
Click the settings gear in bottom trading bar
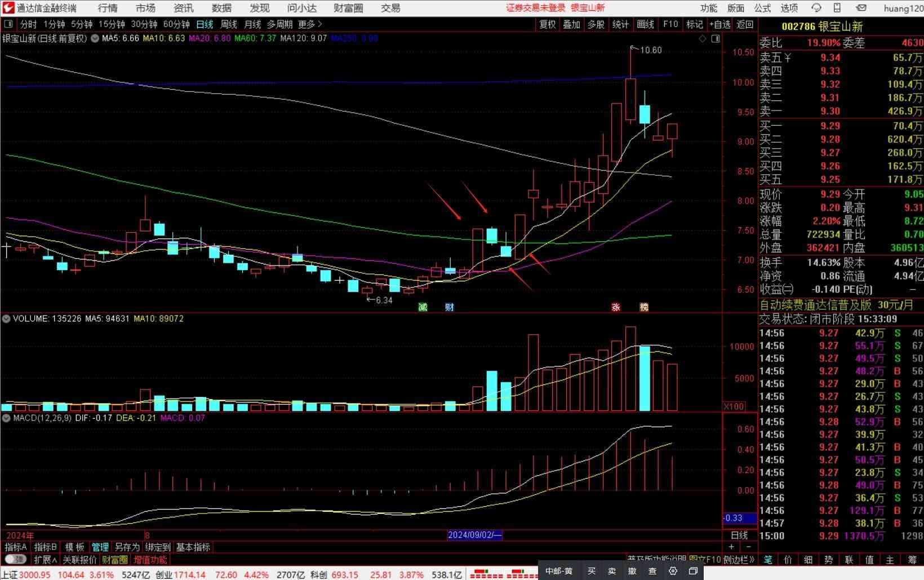click(x=673, y=571)
